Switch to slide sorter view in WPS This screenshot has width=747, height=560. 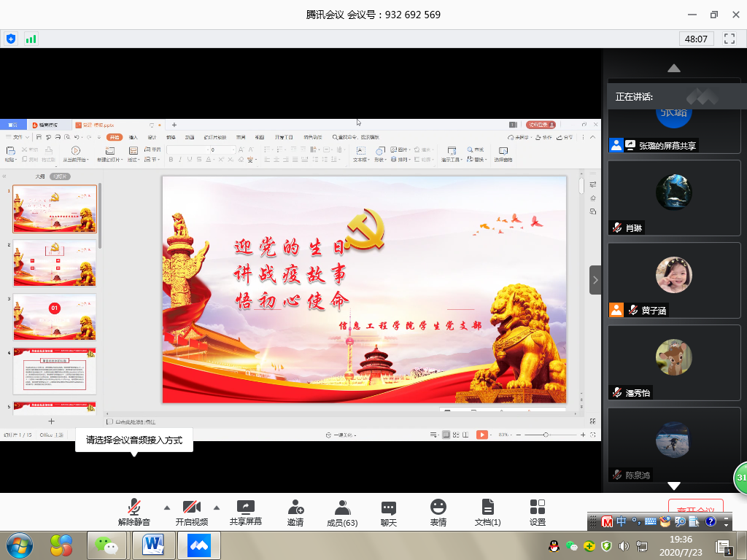[456, 435]
